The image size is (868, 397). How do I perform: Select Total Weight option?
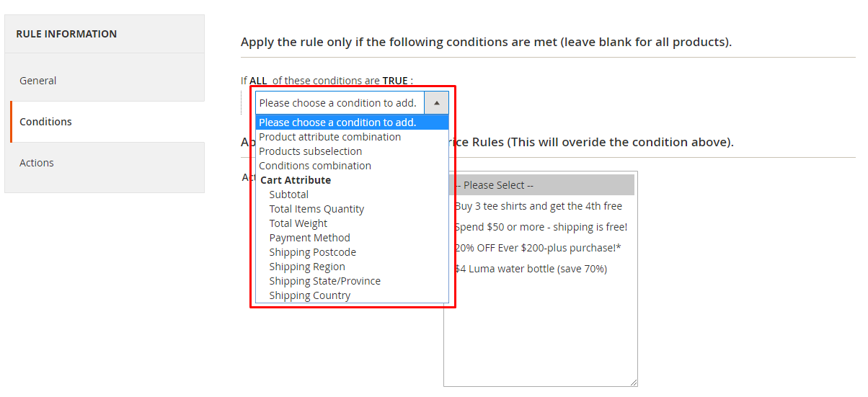click(x=298, y=223)
